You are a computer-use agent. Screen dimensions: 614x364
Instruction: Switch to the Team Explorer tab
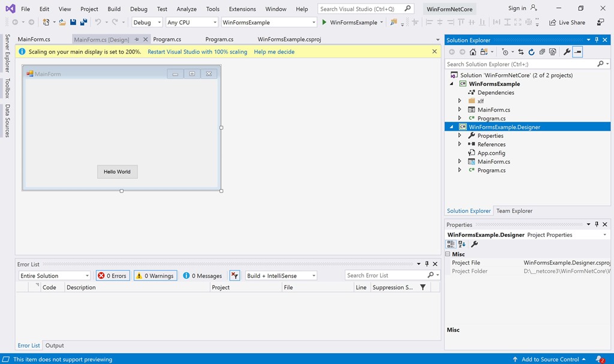pyautogui.click(x=514, y=211)
